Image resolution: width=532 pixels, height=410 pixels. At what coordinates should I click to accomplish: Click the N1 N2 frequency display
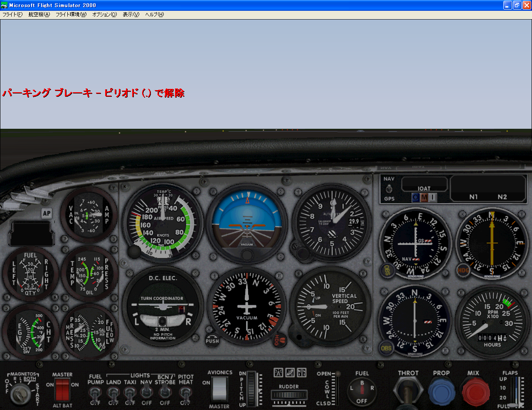[488, 188]
